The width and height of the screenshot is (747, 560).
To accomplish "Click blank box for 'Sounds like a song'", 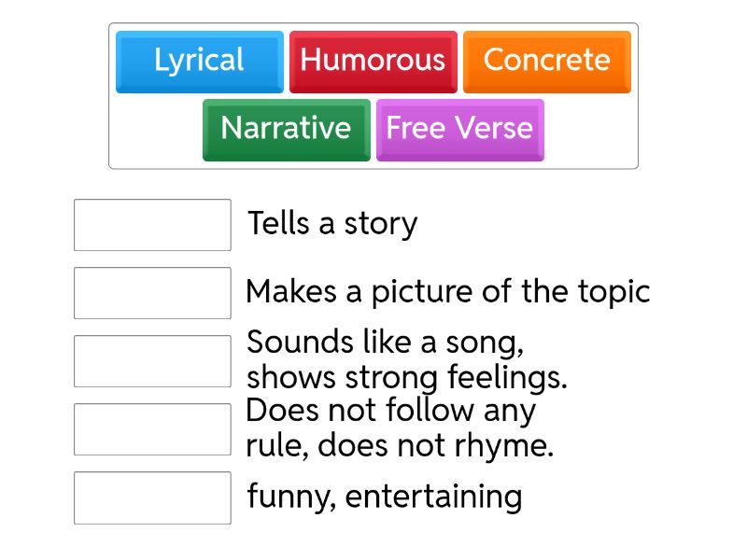I will [x=152, y=361].
